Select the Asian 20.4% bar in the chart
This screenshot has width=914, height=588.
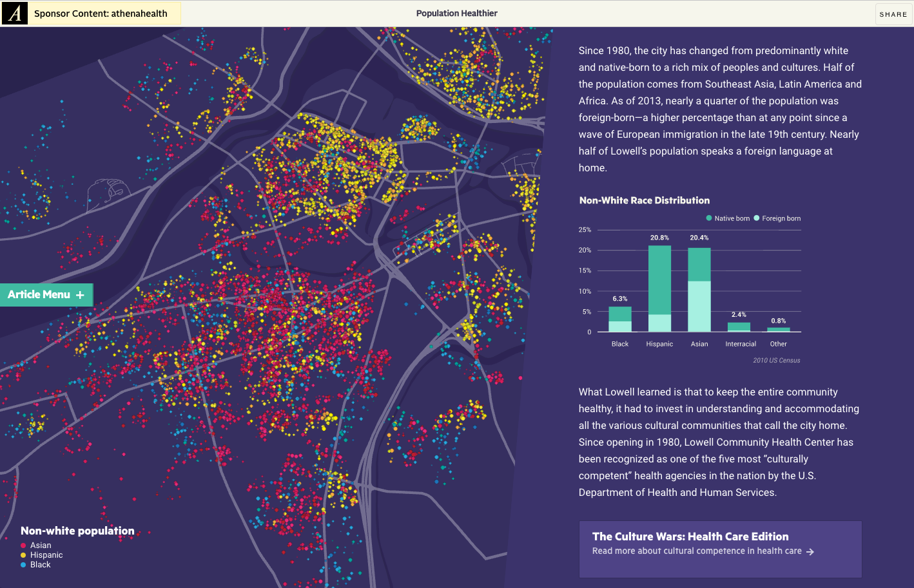[699, 290]
